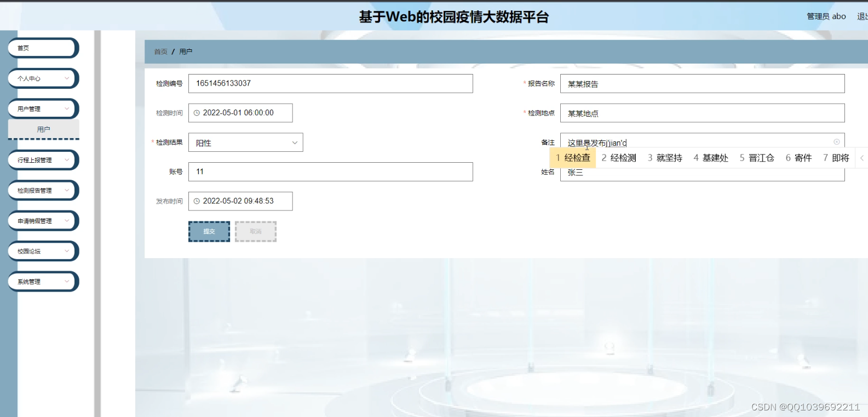Choose IME candidate 7 即将

836,158
